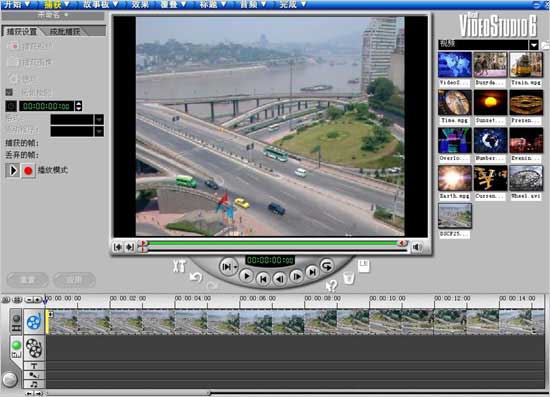
Task: Toggle the small checkbox above the timecode
Action: click(x=9, y=92)
